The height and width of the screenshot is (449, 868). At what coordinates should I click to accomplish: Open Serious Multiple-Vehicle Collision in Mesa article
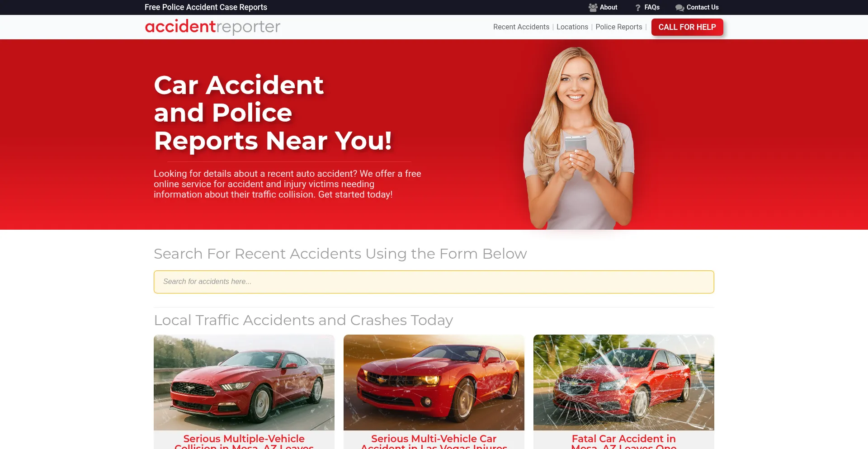pyautogui.click(x=244, y=441)
